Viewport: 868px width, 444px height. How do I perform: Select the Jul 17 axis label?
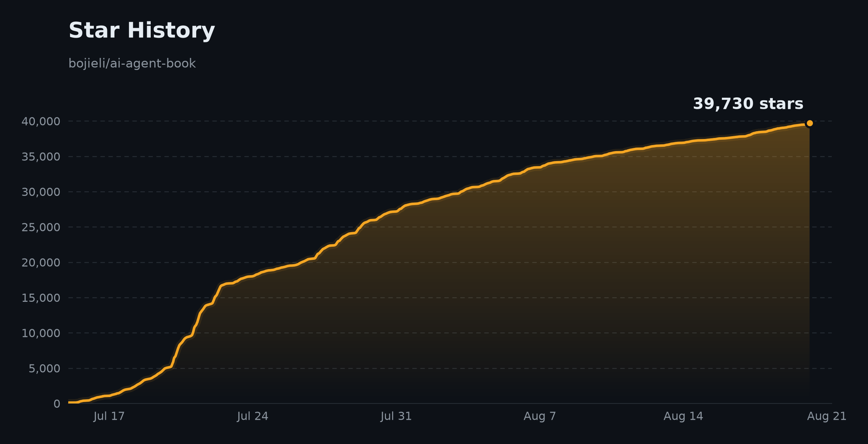(109, 416)
